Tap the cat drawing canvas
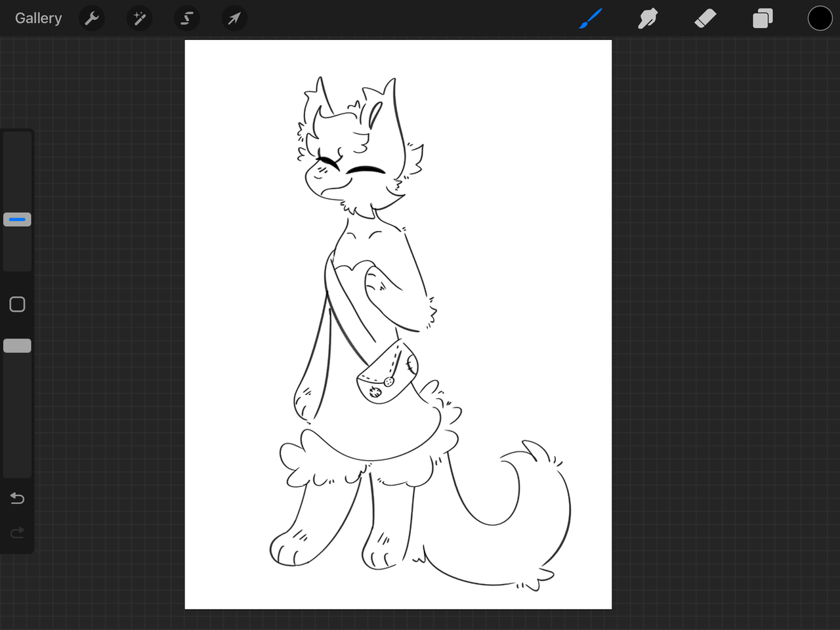The image size is (840, 630). point(398,324)
